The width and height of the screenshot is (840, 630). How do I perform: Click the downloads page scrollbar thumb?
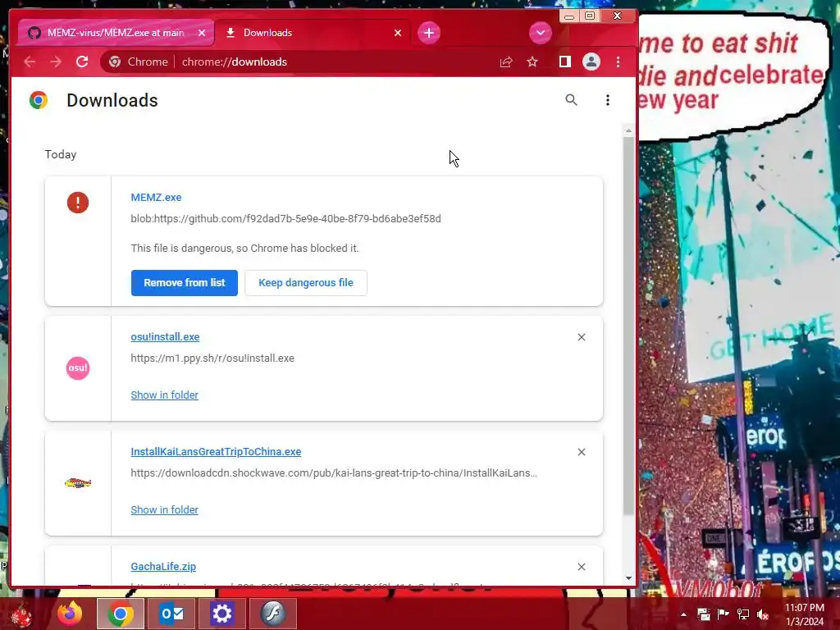pos(628,326)
